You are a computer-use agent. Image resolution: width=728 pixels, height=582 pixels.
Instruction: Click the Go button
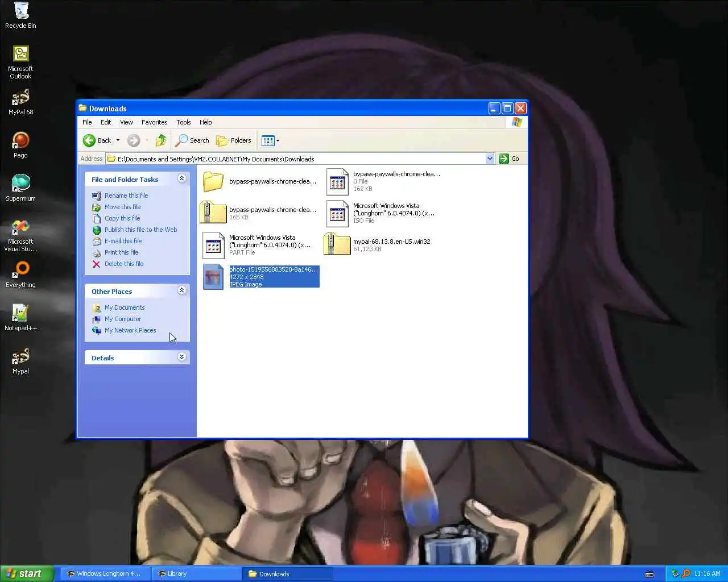point(509,159)
